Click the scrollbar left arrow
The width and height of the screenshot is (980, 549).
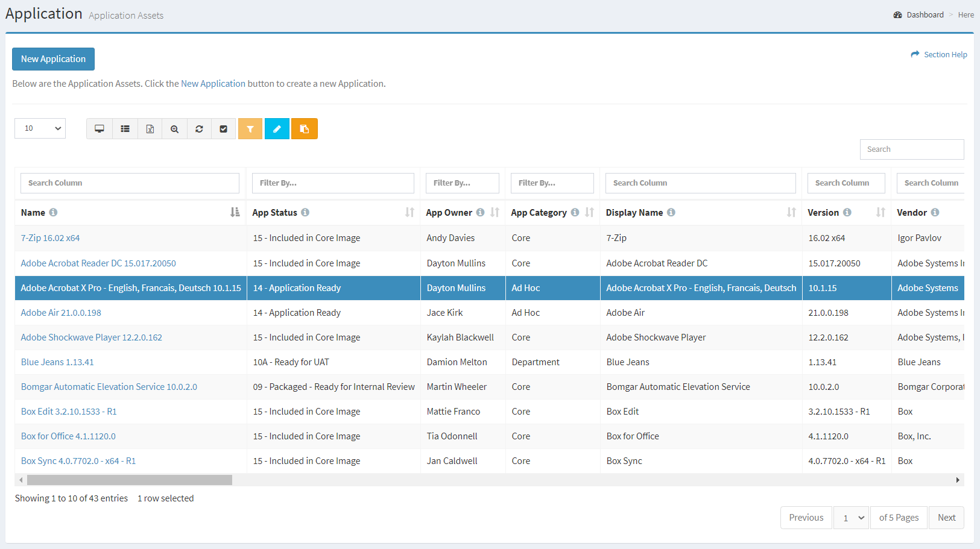(x=21, y=480)
